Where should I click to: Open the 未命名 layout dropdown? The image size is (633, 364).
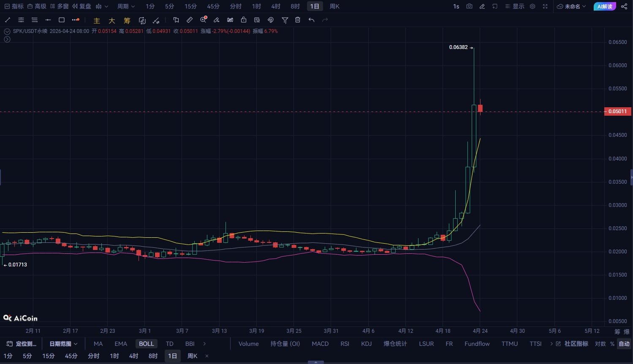(571, 6)
